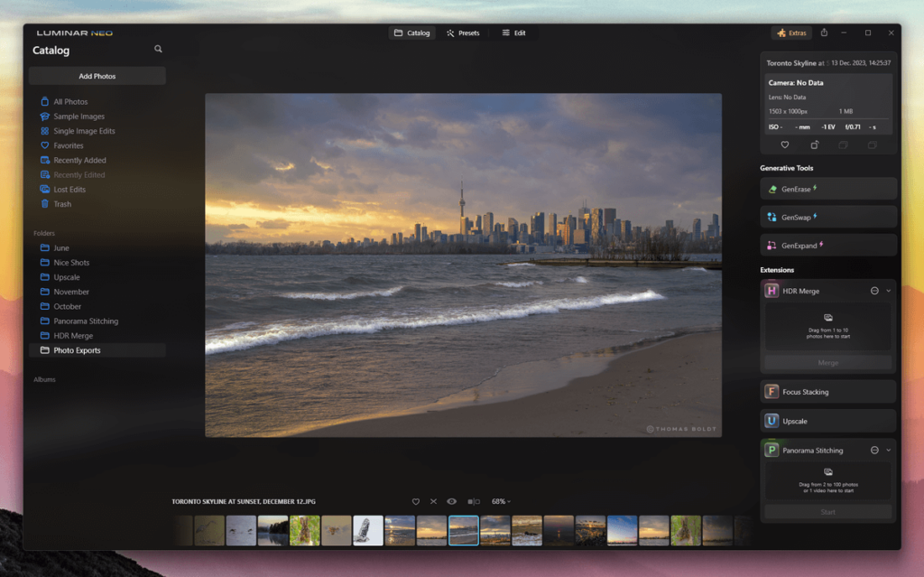
Task: Switch to the Presets tab
Action: pyautogui.click(x=463, y=33)
